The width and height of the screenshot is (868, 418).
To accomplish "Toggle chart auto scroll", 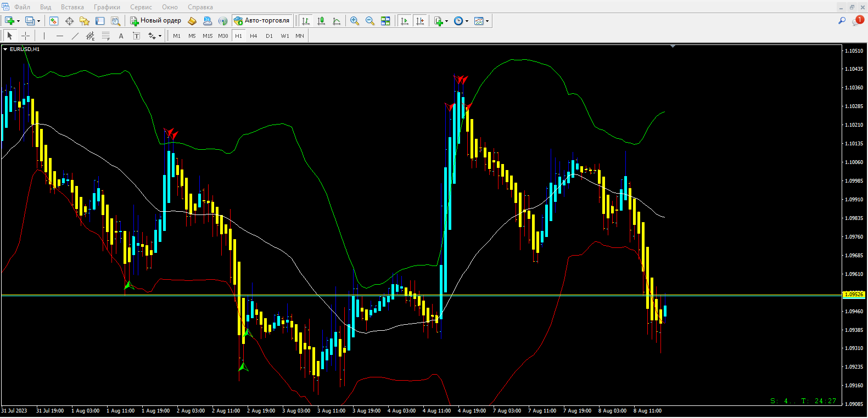I will pyautogui.click(x=405, y=21).
